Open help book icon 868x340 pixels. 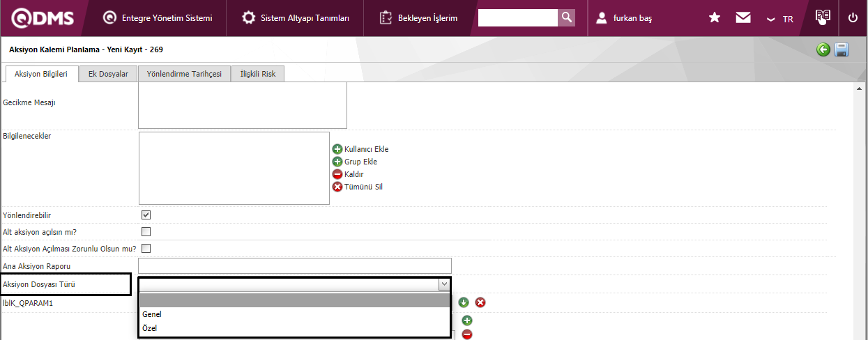coord(823,17)
